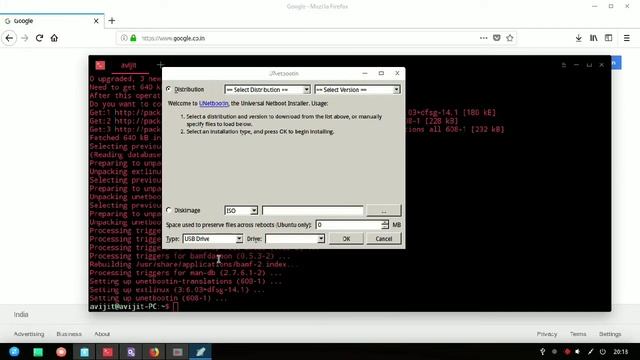Click the About footer link
The width and height of the screenshot is (640, 360).
point(102,334)
